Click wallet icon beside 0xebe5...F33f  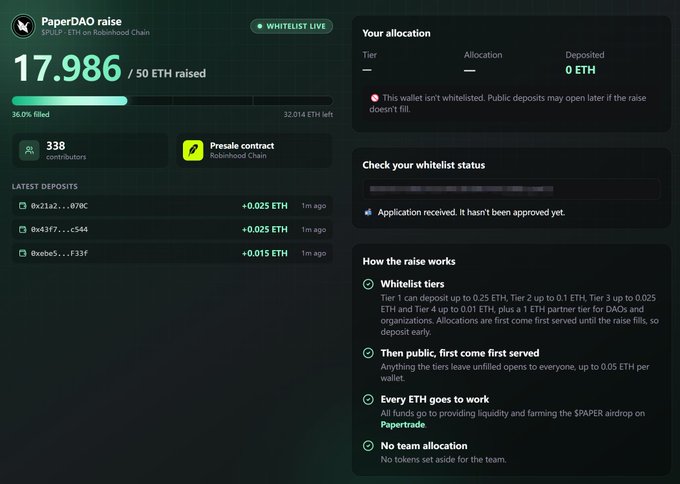point(23,253)
